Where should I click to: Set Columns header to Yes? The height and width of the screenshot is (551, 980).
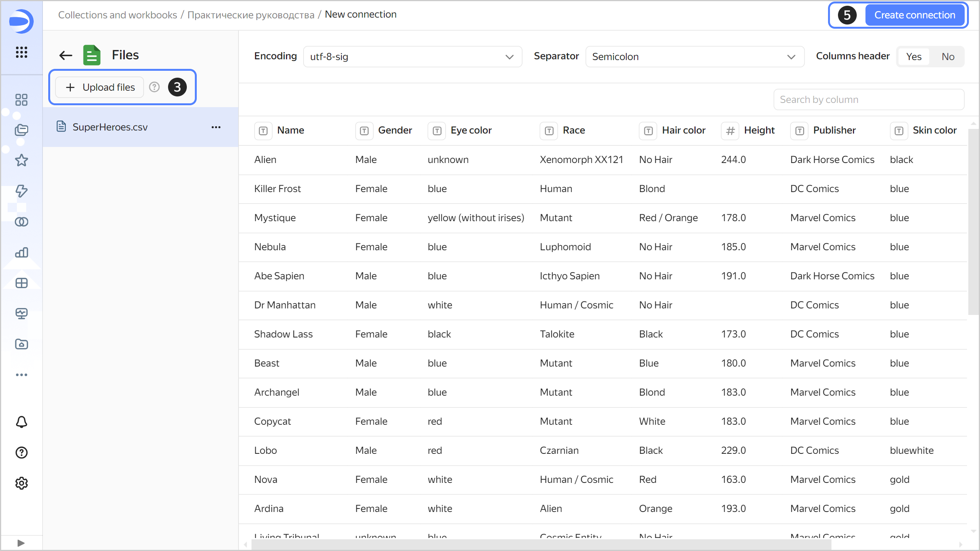(x=914, y=57)
